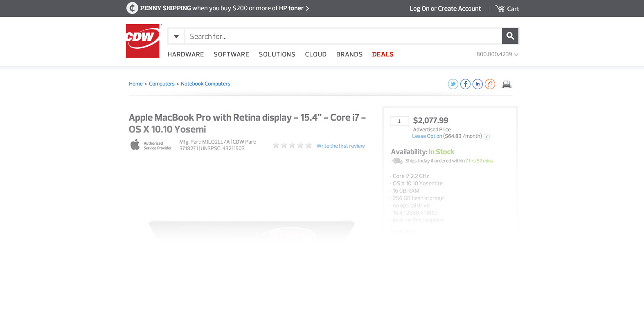Open the Lease Option link
Image resolution: width=644 pixels, height=331 pixels.
coord(427,136)
